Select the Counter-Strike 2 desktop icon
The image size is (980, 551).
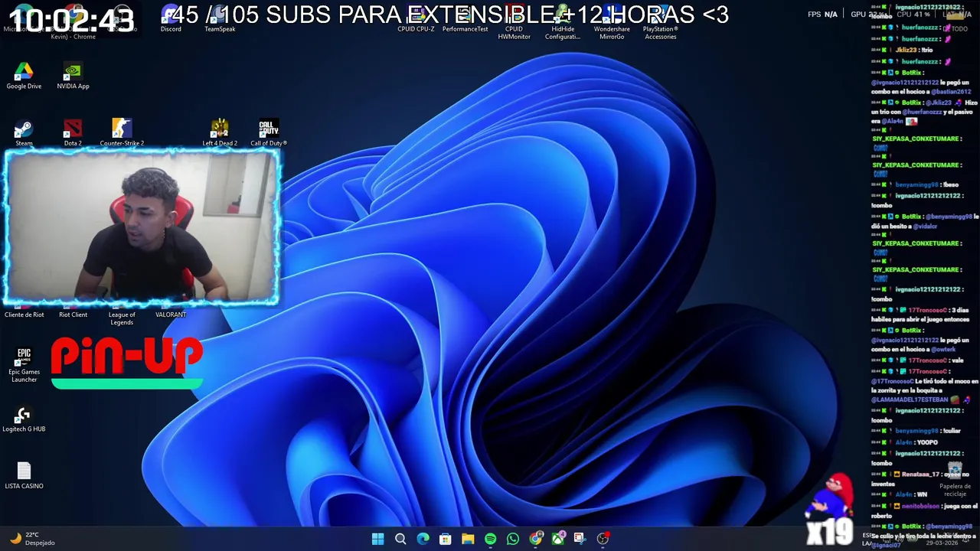[122, 132]
